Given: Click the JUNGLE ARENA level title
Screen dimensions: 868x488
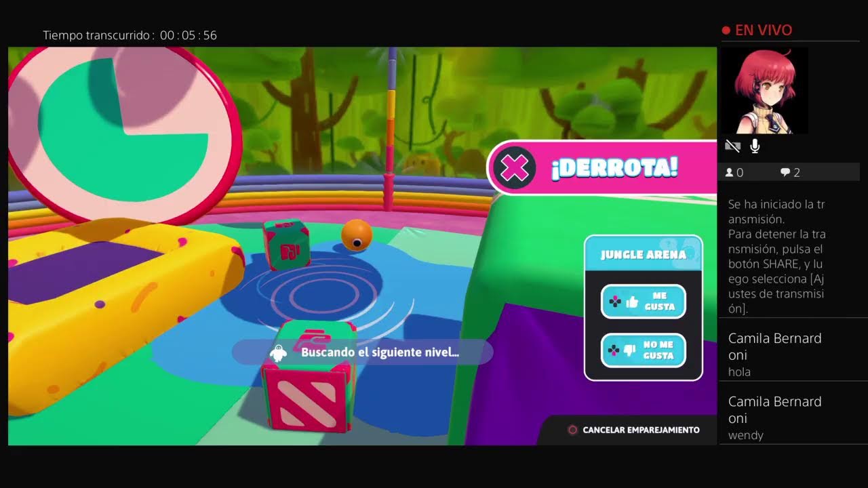Looking at the screenshot, I should click(643, 255).
